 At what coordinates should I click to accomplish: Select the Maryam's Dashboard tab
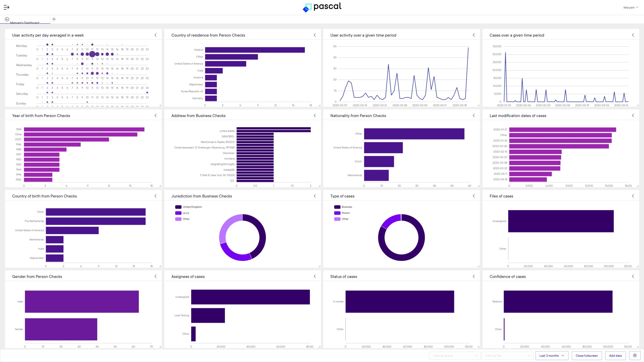(25, 22)
